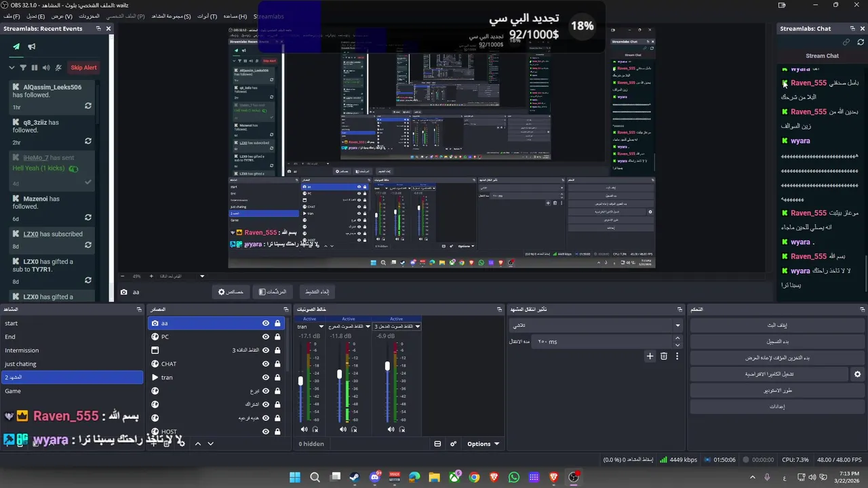Replay the LZX0 has subscribed alert
Viewport: 868px width, 488px height.
tap(88, 245)
